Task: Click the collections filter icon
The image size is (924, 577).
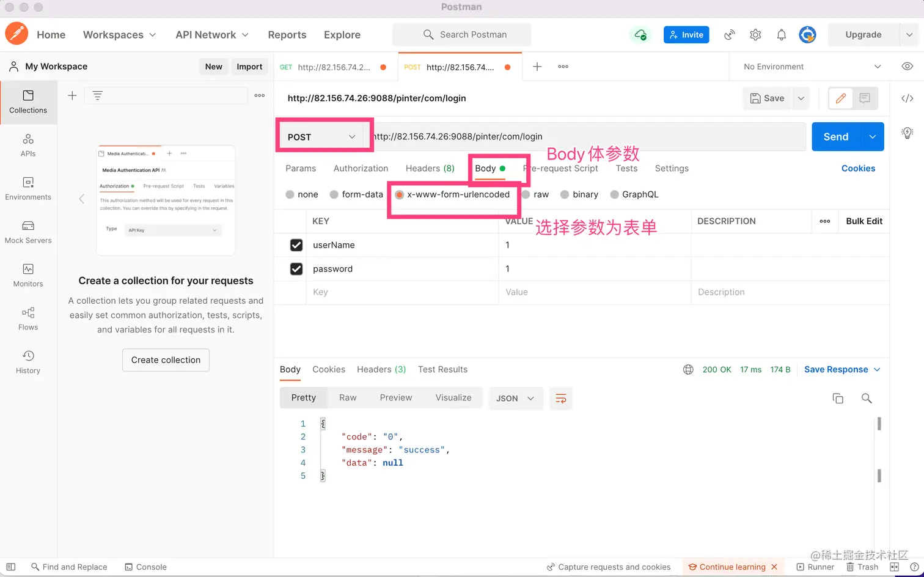Action: pyautogui.click(x=97, y=95)
